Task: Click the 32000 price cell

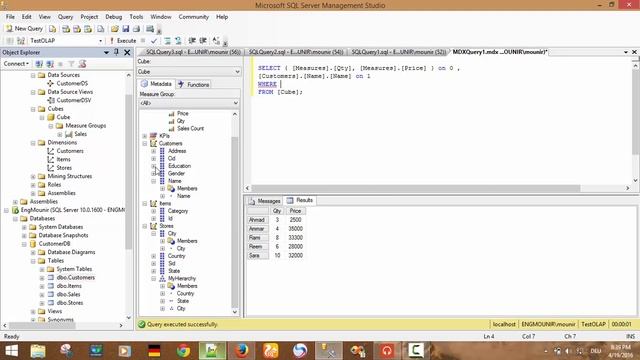Action: coord(296,256)
